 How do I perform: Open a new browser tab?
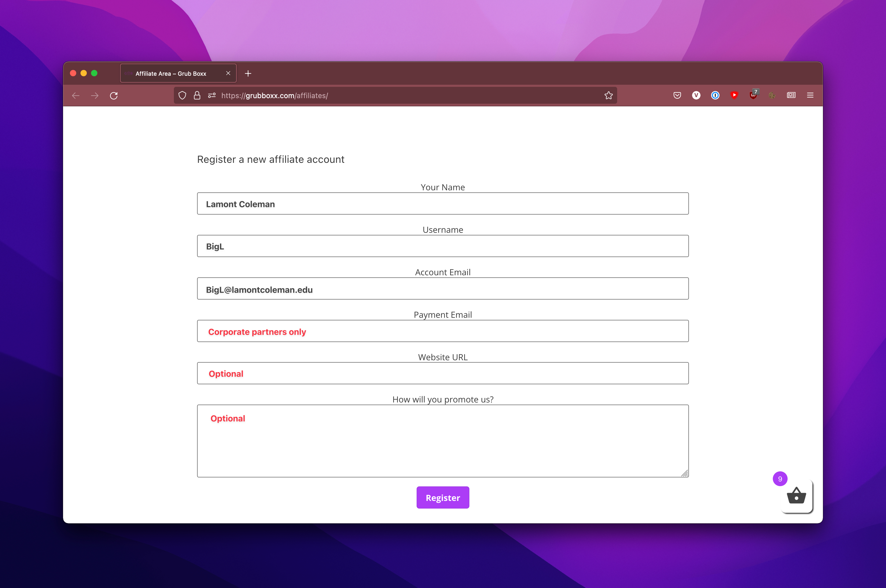click(x=248, y=73)
